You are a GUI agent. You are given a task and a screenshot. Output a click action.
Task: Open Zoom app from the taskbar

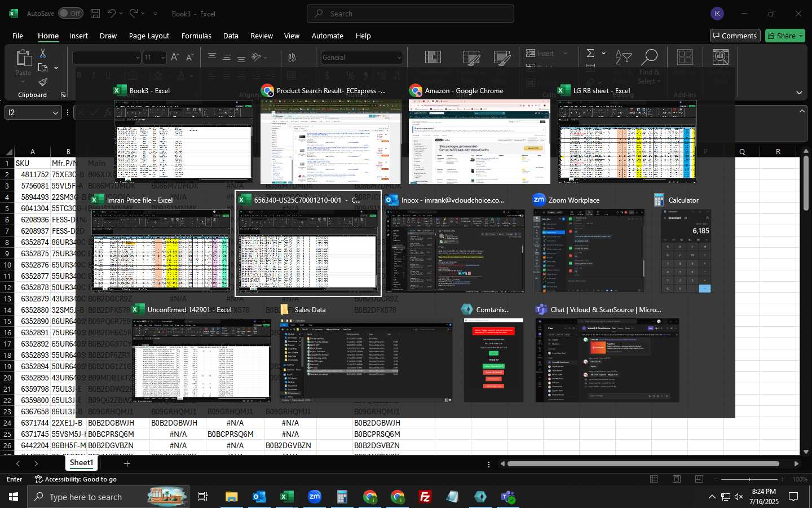pyautogui.click(x=315, y=497)
